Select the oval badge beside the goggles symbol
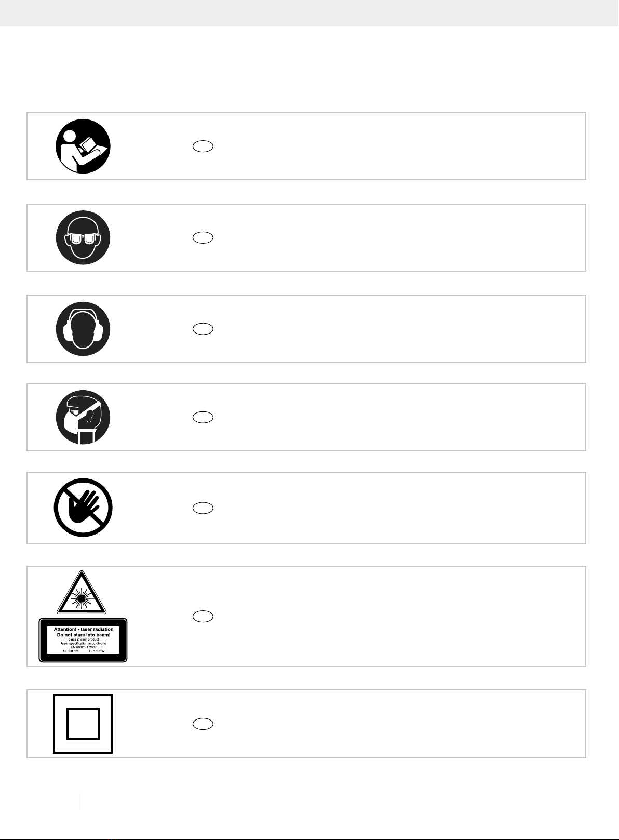The image size is (619, 840). click(x=203, y=238)
